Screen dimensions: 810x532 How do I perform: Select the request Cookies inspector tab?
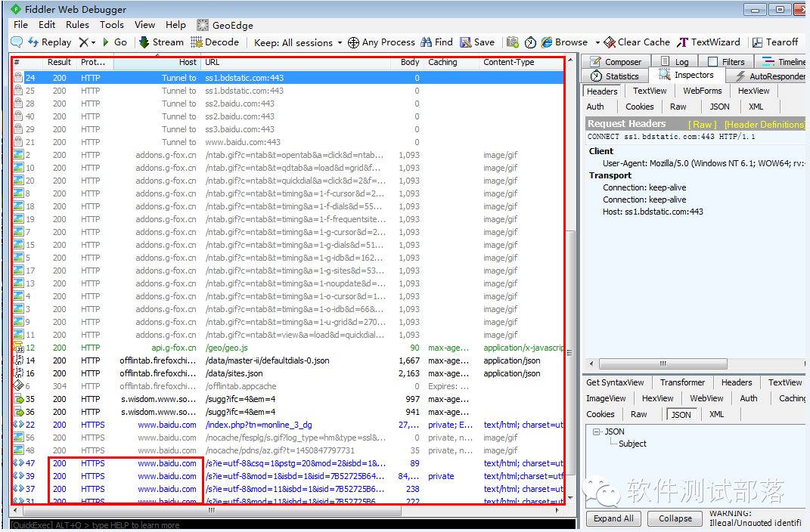click(x=640, y=107)
